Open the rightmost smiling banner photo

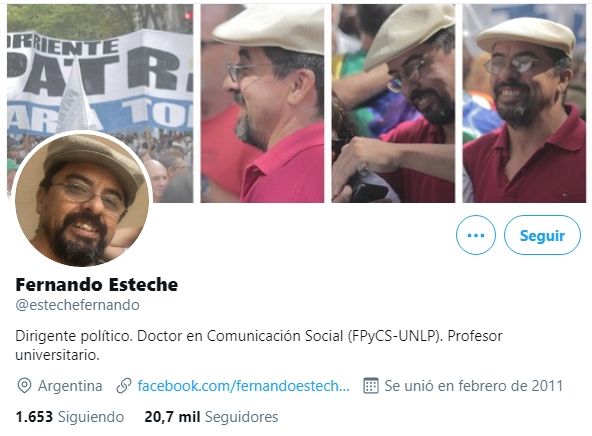(524, 103)
